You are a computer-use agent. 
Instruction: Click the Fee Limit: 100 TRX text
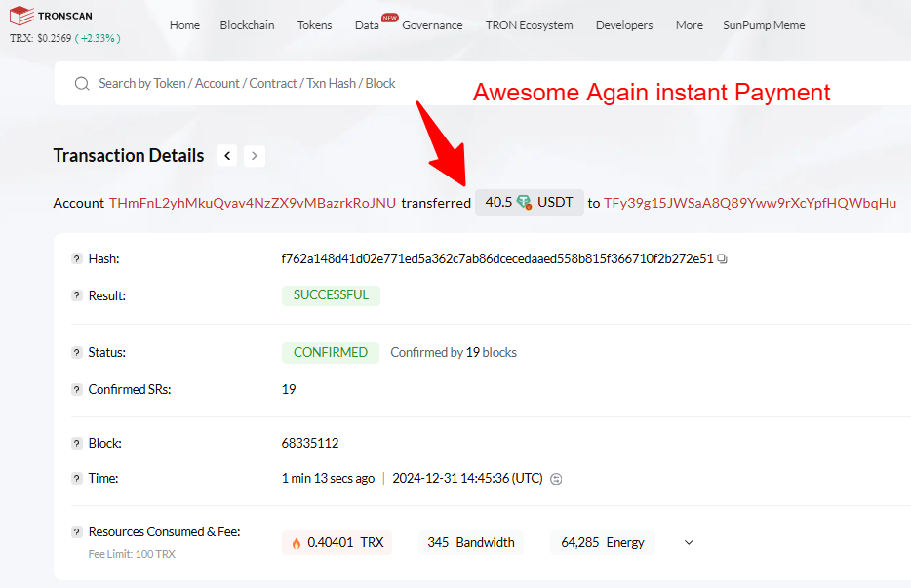[x=132, y=554]
